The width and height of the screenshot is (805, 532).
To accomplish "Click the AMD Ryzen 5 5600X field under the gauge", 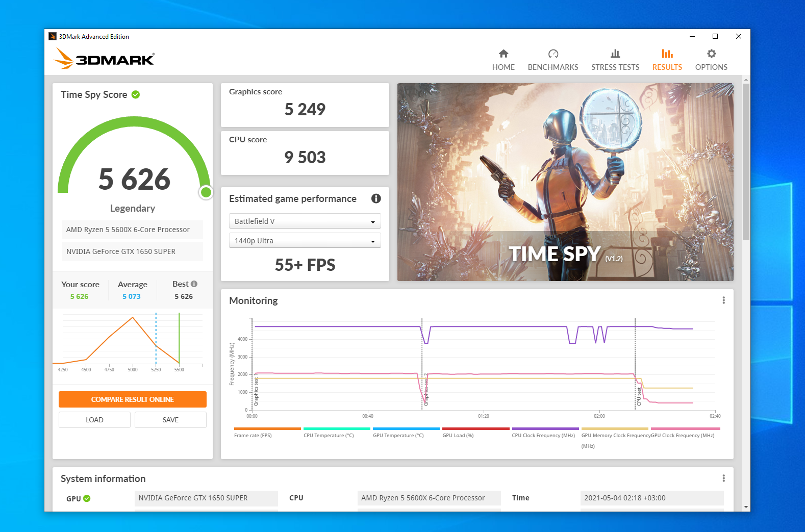I will click(x=133, y=230).
